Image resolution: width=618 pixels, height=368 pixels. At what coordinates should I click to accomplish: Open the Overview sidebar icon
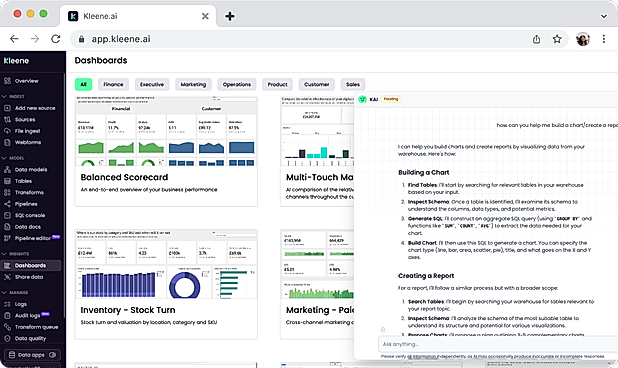point(7,81)
